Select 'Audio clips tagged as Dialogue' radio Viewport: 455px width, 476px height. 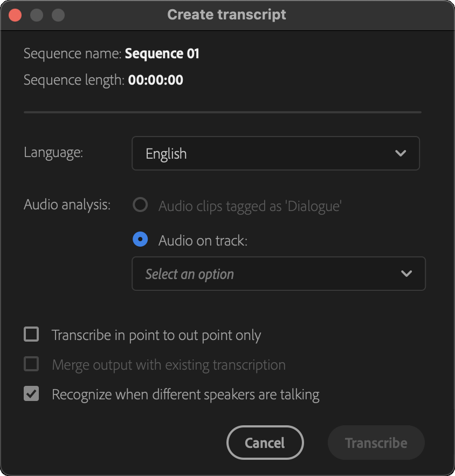click(x=140, y=206)
